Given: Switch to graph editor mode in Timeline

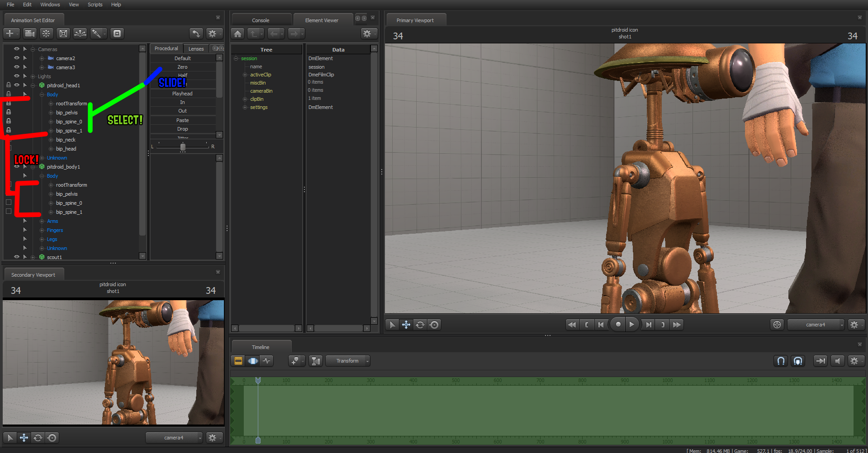Looking at the screenshot, I should pyautogui.click(x=267, y=361).
